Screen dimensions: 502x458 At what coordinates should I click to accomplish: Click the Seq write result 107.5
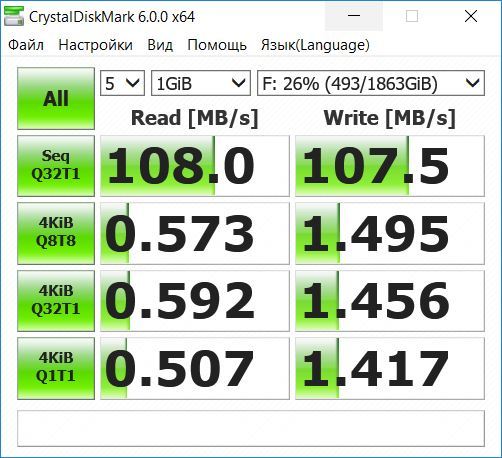pyautogui.click(x=390, y=166)
